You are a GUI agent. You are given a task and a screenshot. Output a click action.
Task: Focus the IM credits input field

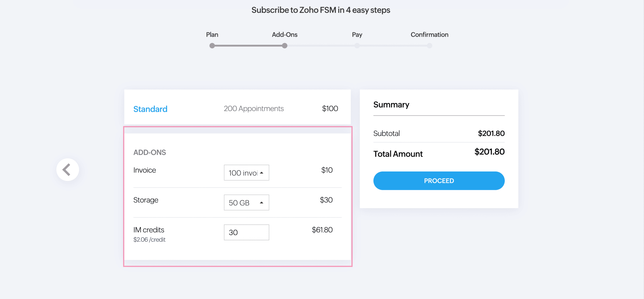pos(246,232)
